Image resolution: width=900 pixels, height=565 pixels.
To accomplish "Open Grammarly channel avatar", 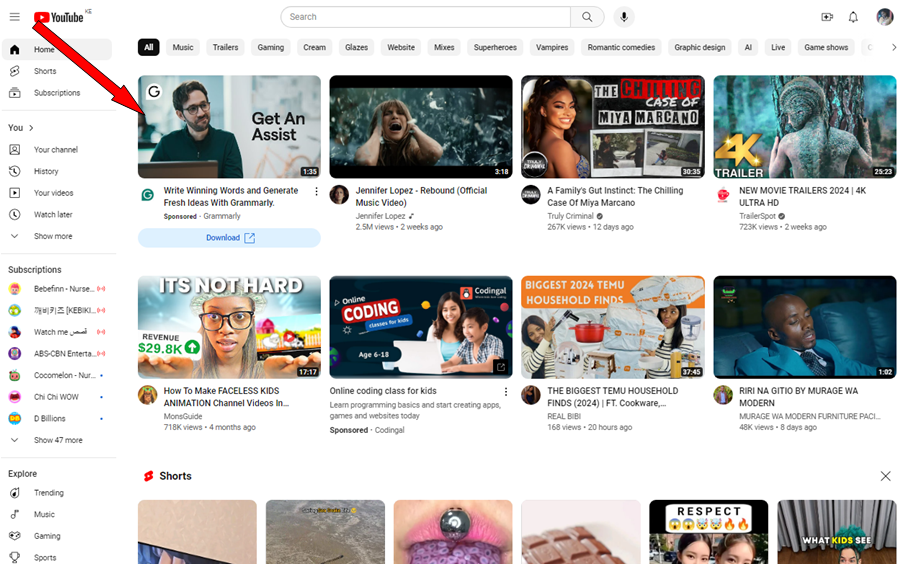I will 148,195.
